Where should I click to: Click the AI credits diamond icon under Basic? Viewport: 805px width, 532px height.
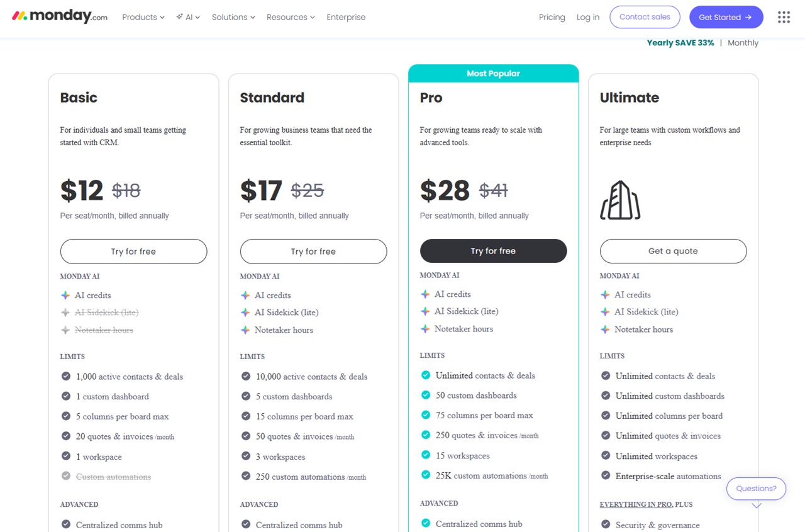point(66,295)
